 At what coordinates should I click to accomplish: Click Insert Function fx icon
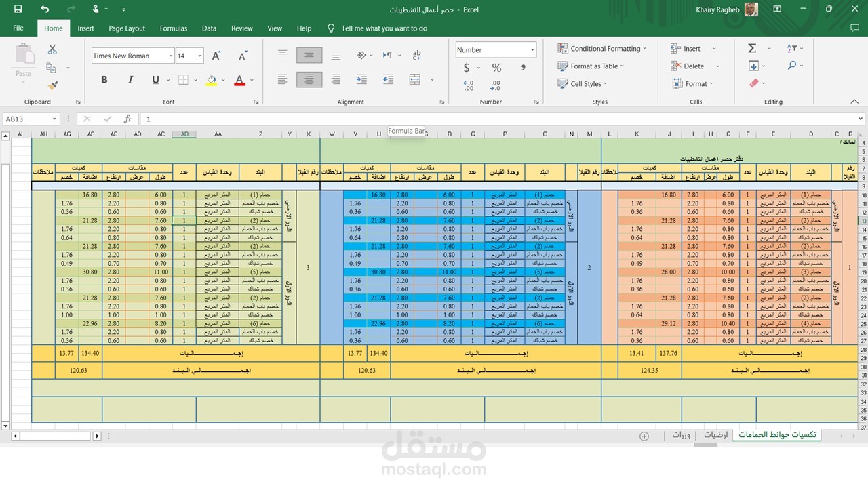pyautogui.click(x=127, y=119)
